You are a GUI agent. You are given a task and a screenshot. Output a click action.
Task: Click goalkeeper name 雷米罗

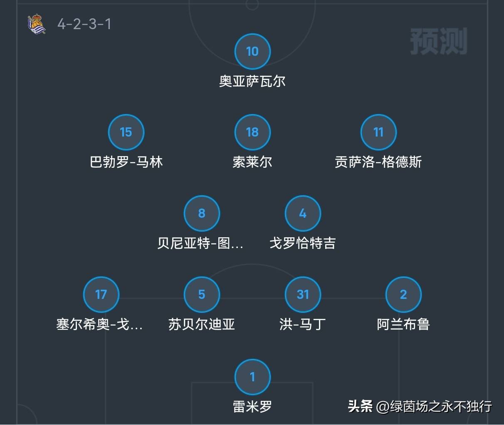coord(252,407)
